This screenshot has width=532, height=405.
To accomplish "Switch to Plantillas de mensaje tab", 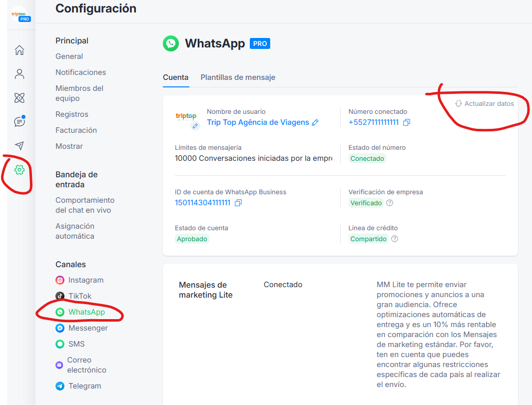I will [x=238, y=77].
